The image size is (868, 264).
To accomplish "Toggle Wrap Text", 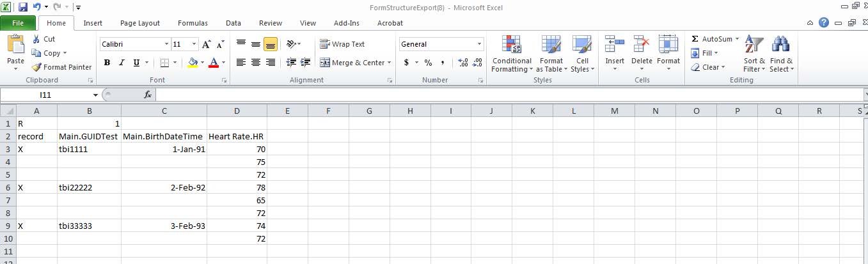I will [x=342, y=44].
